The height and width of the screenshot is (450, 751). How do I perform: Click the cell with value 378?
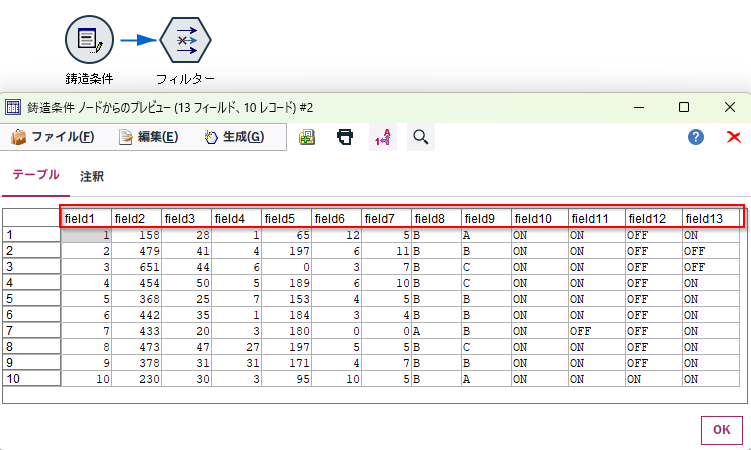point(137,362)
